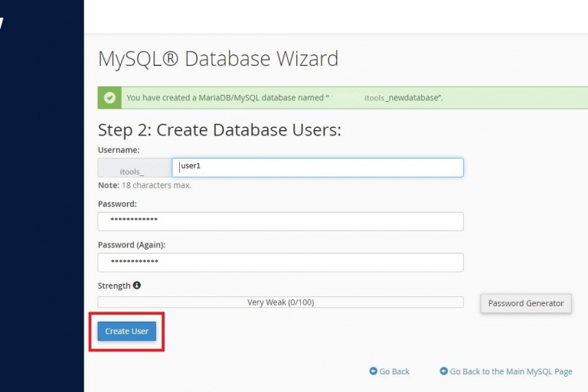Go Back to the Main MySQL Page link

[506, 371]
